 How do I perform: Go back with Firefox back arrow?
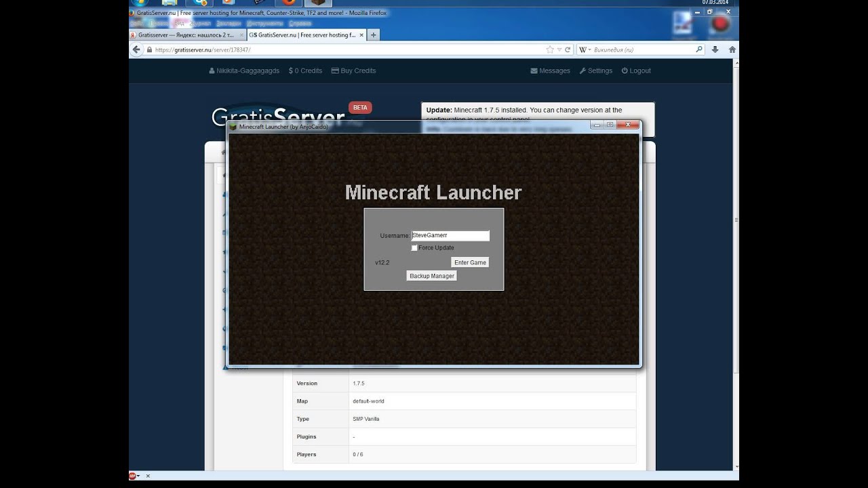pos(137,49)
